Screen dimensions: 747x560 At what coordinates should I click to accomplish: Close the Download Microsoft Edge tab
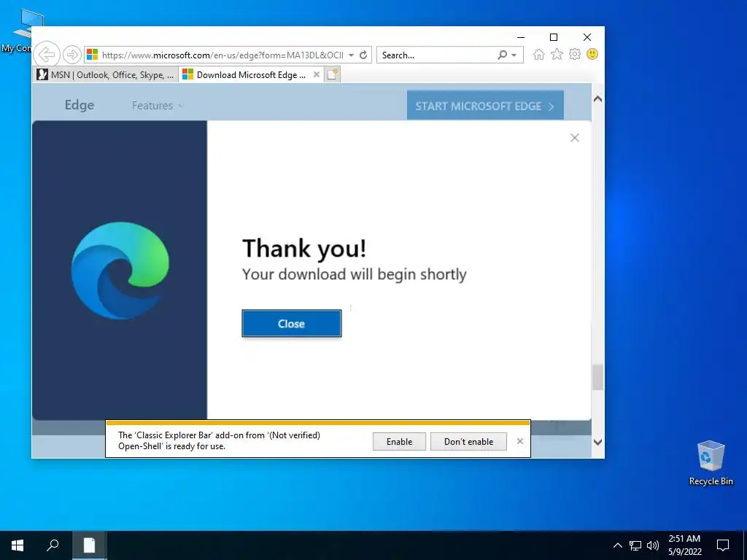[x=317, y=74]
